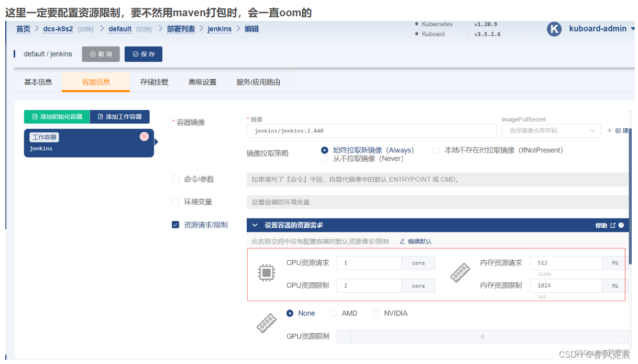The image size is (638, 364).
Task: Uncheck the 资源请求/限制 checkbox
Action: pyautogui.click(x=175, y=225)
